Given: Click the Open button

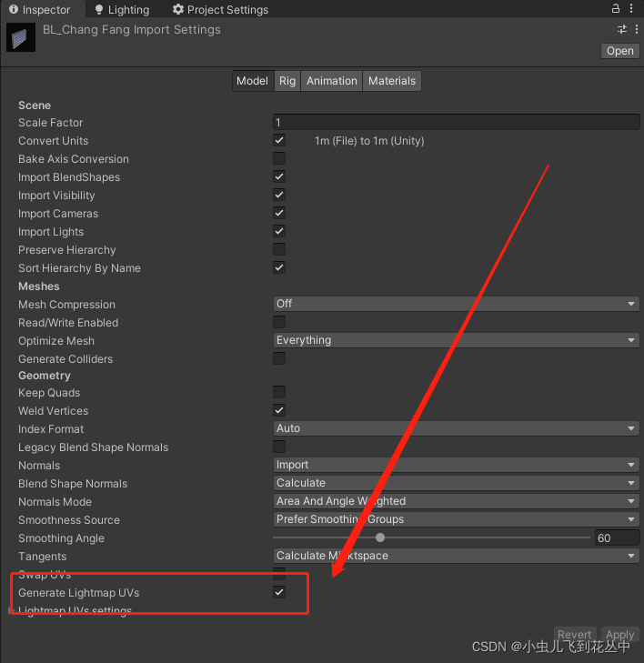Looking at the screenshot, I should pos(620,51).
